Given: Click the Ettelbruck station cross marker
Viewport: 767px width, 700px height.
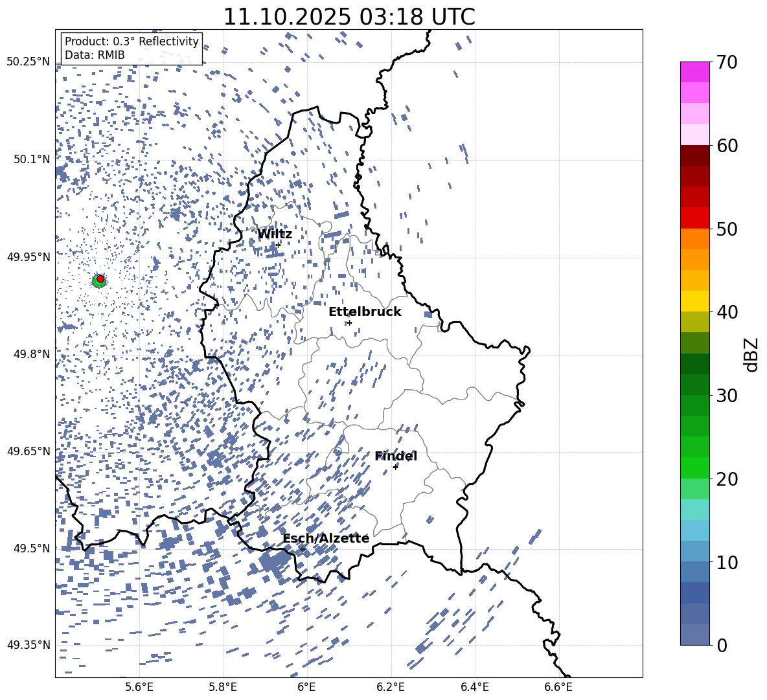Looking at the screenshot, I should [x=349, y=322].
